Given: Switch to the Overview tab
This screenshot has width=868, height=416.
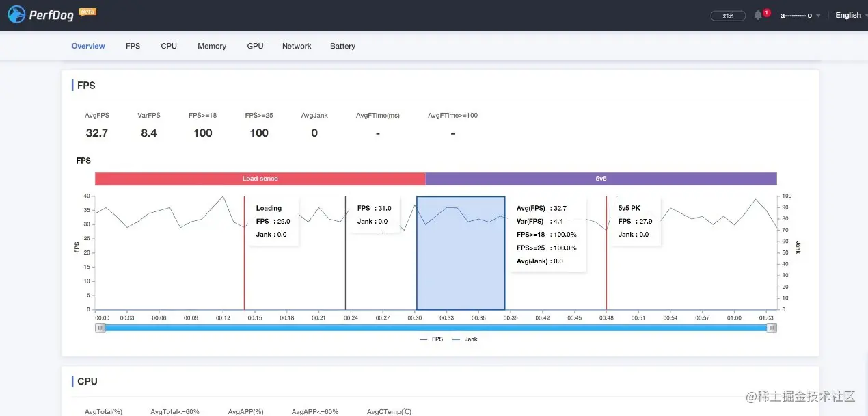Looking at the screenshot, I should point(88,46).
